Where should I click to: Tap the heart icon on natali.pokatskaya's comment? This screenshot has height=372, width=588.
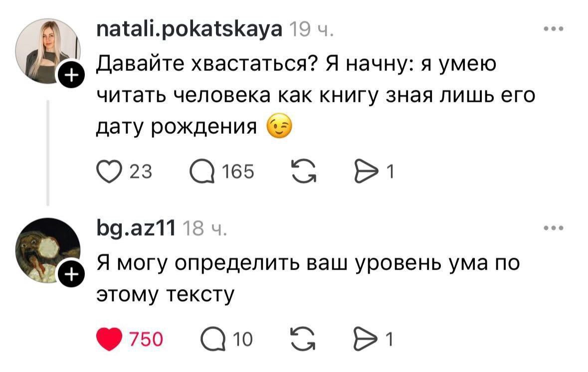pyautogui.click(x=109, y=172)
